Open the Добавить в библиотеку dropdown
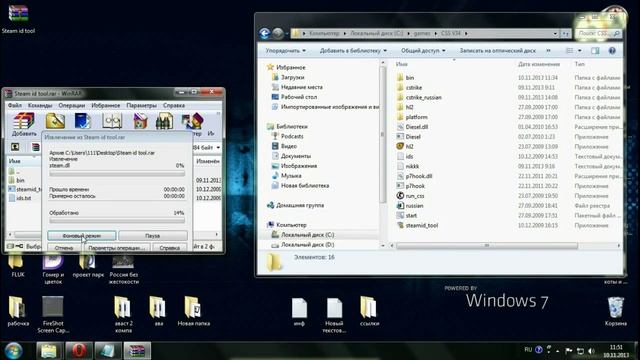640x360 pixels. [x=353, y=51]
